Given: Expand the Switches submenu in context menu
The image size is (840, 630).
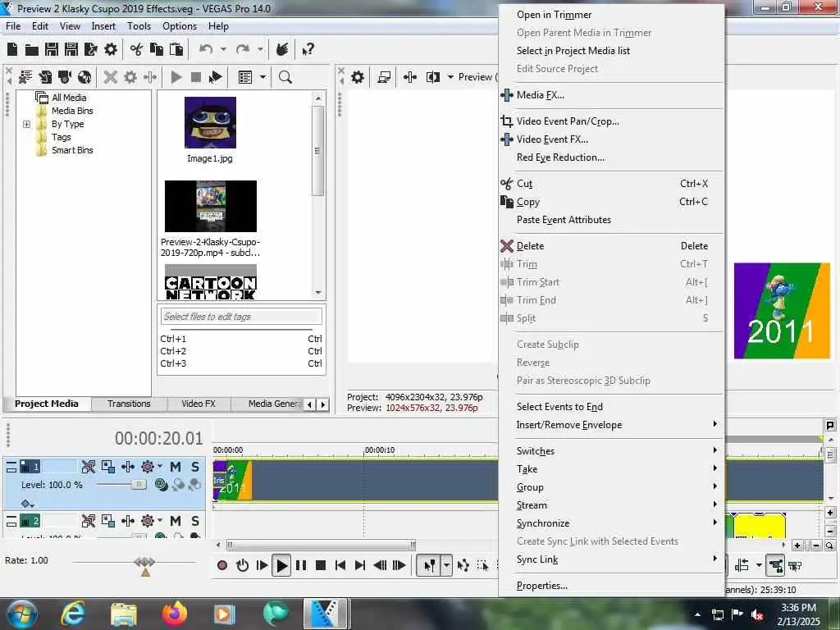Looking at the screenshot, I should click(611, 451).
